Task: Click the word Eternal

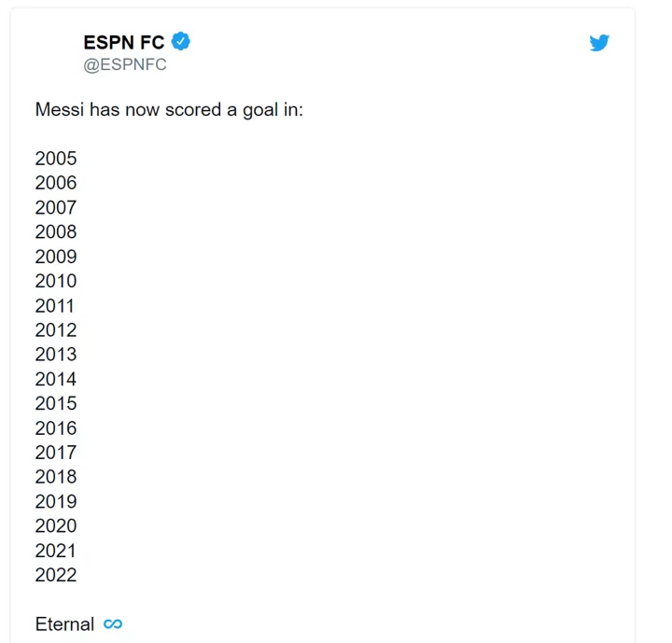Action: tap(64, 624)
